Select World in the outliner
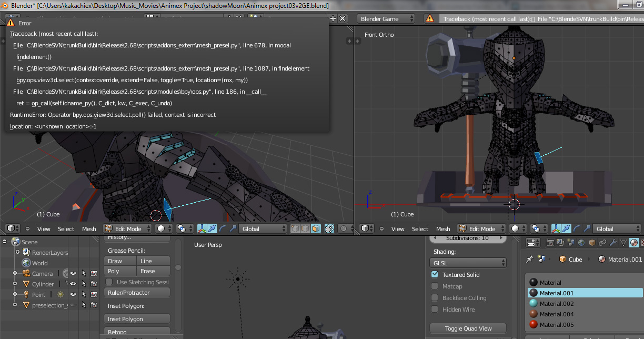Image resolution: width=644 pixels, height=339 pixels. coord(39,263)
